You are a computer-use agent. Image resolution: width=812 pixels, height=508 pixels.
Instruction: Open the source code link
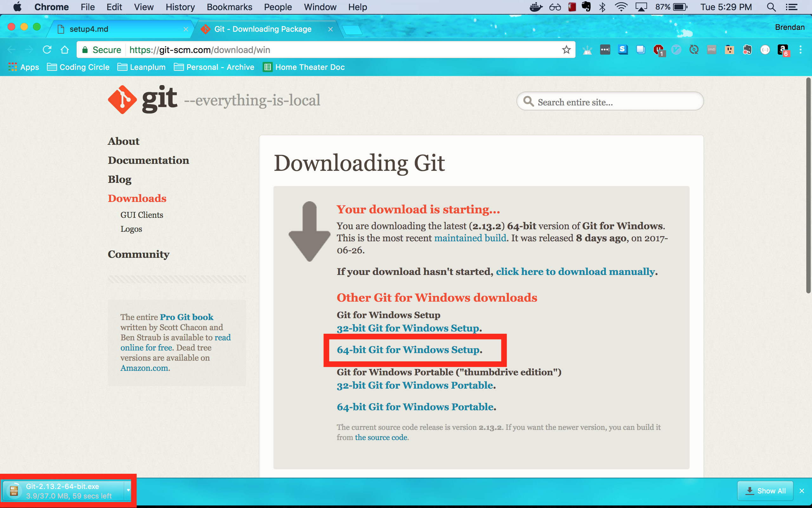point(381,438)
